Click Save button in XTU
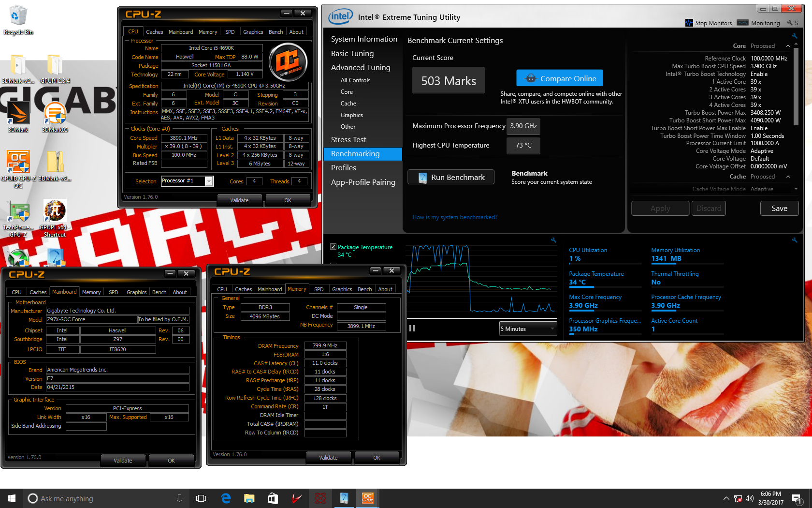 (779, 209)
